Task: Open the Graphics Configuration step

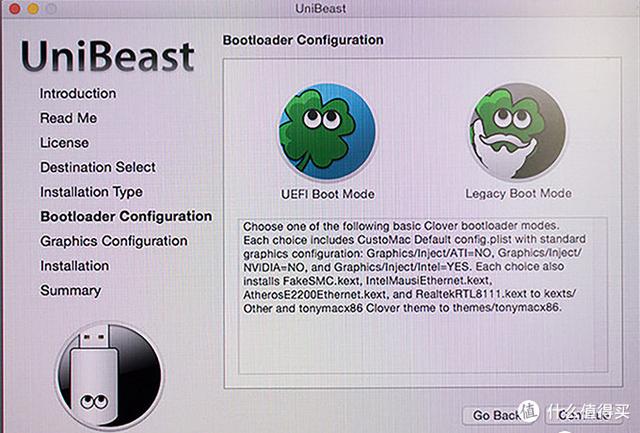Action: 114,241
